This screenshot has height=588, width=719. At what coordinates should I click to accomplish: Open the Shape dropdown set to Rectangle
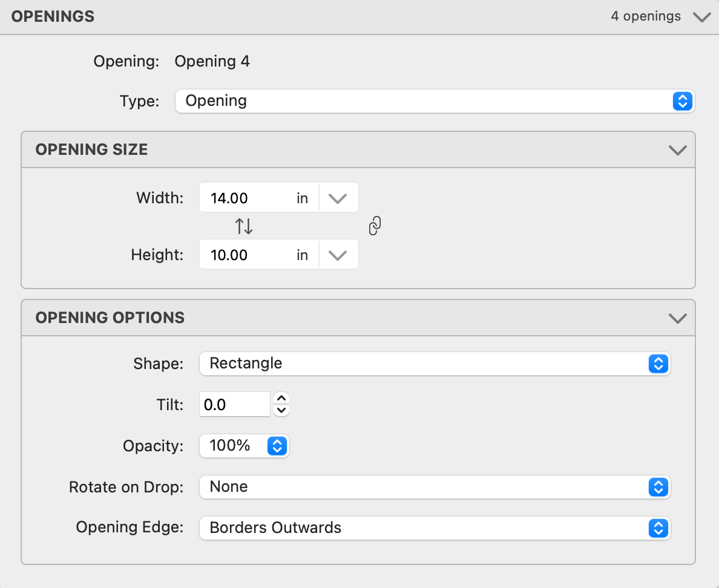[435, 364]
